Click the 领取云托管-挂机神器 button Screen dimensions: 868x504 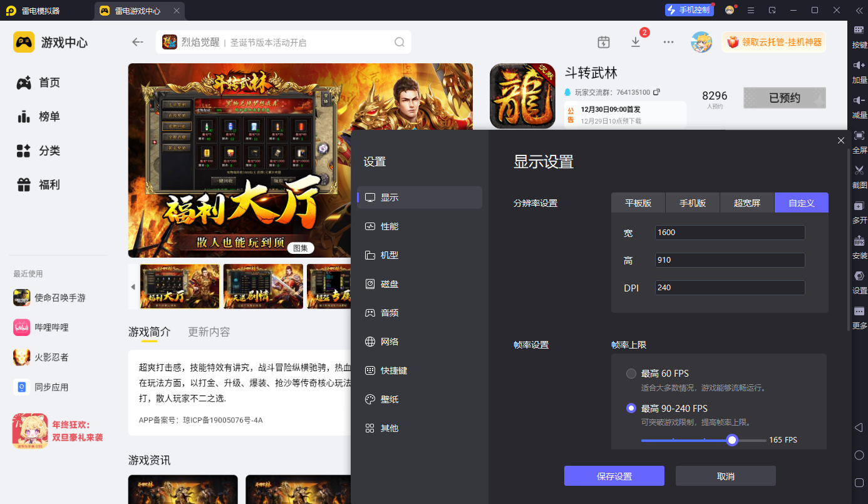click(x=774, y=42)
